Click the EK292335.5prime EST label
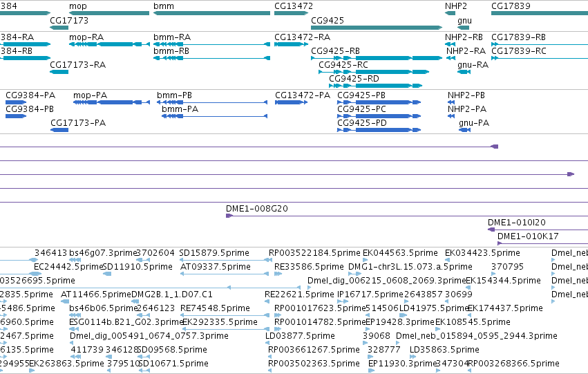 coord(220,322)
